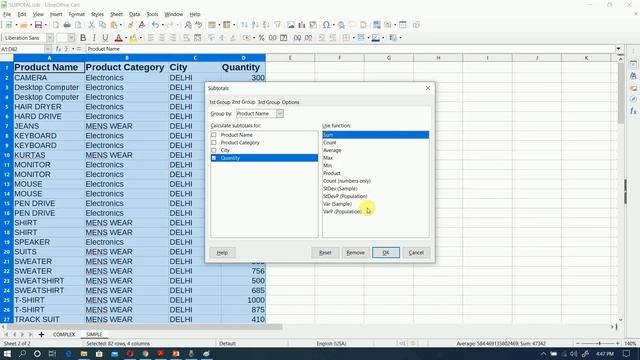Toggle Underline formatting button
This screenshot has width=640, height=360.
coord(105,38)
